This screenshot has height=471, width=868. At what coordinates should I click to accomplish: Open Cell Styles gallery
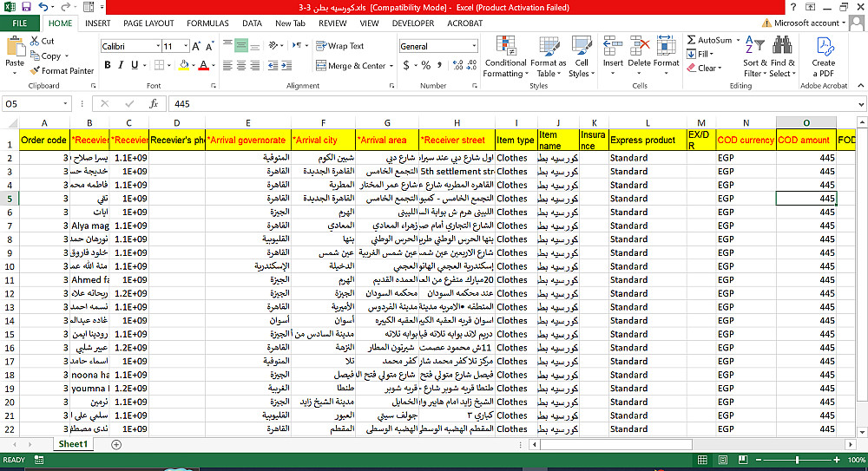(582, 57)
